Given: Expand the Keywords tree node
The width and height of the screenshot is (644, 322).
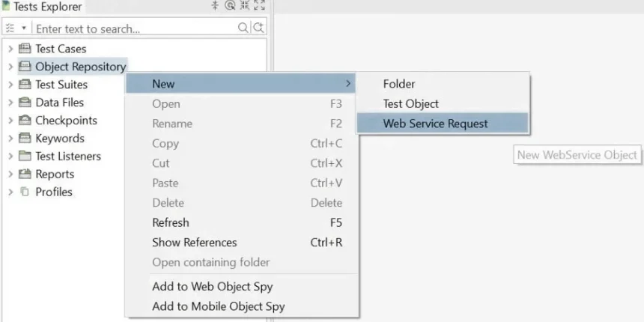Looking at the screenshot, I should point(10,139).
